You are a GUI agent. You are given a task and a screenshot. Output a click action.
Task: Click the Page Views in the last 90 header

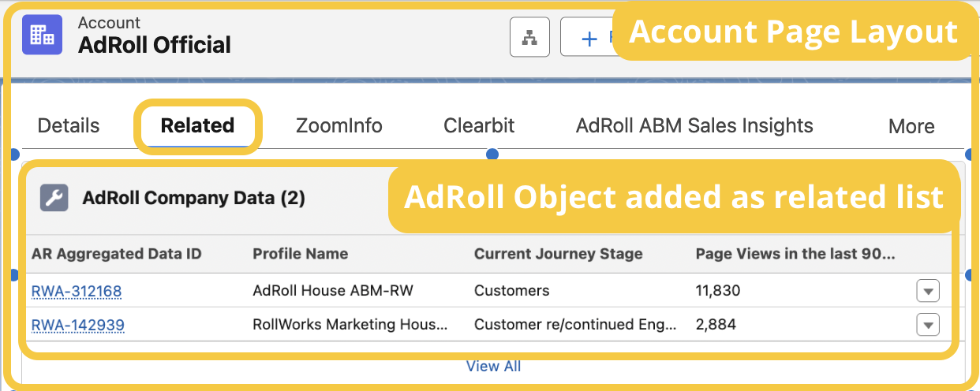[795, 254]
